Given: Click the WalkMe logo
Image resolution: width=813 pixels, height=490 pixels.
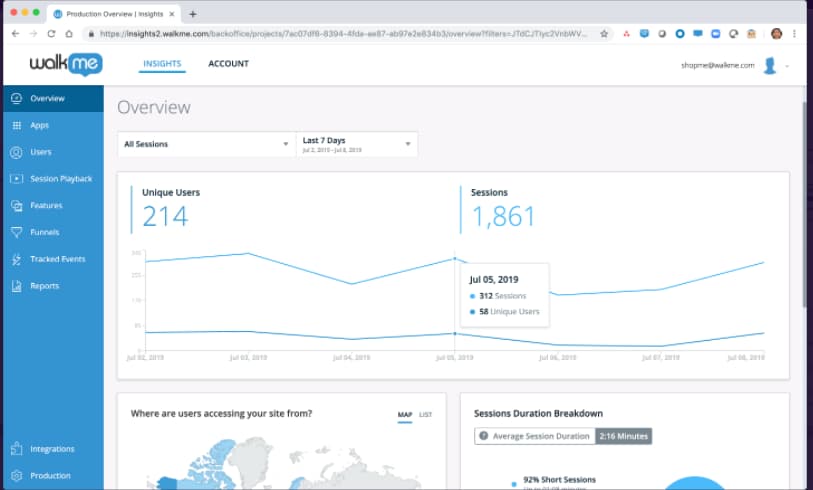Looking at the screenshot, I should click(x=66, y=64).
